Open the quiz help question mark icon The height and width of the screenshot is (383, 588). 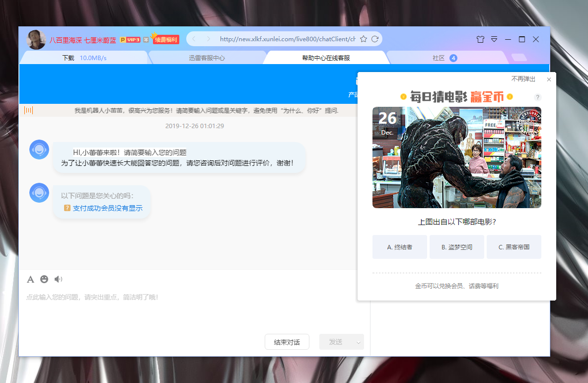coord(537,97)
